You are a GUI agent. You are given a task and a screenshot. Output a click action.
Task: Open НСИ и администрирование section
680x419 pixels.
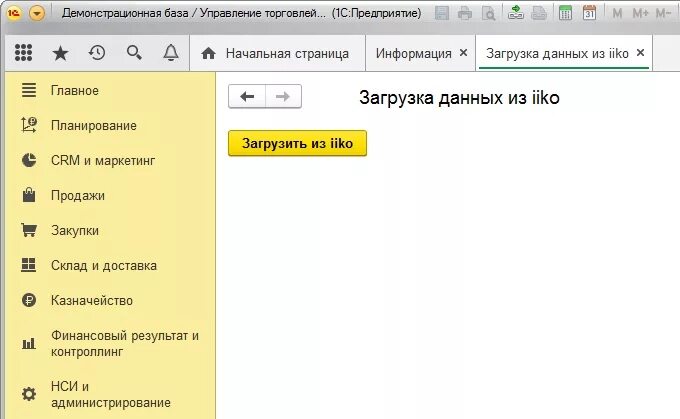click(111, 394)
